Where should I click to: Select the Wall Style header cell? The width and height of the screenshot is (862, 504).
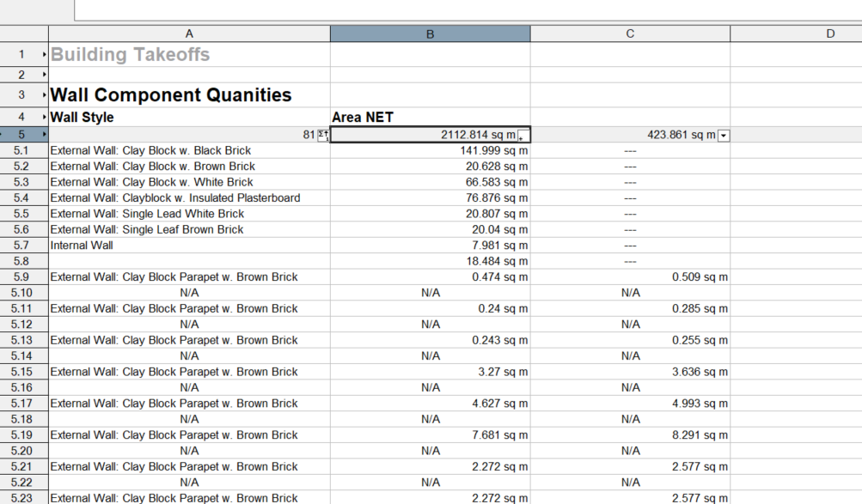pos(189,118)
